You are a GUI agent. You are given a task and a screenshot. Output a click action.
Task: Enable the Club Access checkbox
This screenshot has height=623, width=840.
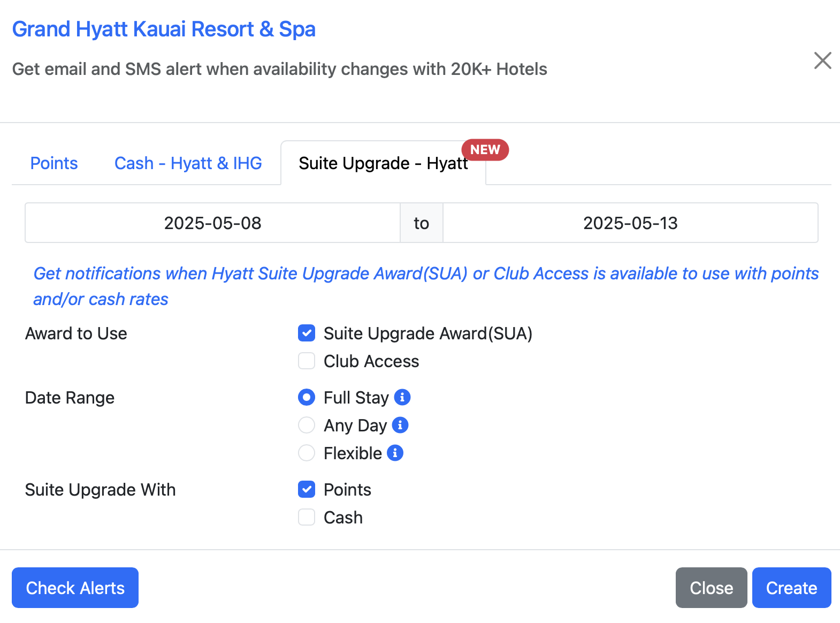pyautogui.click(x=307, y=361)
